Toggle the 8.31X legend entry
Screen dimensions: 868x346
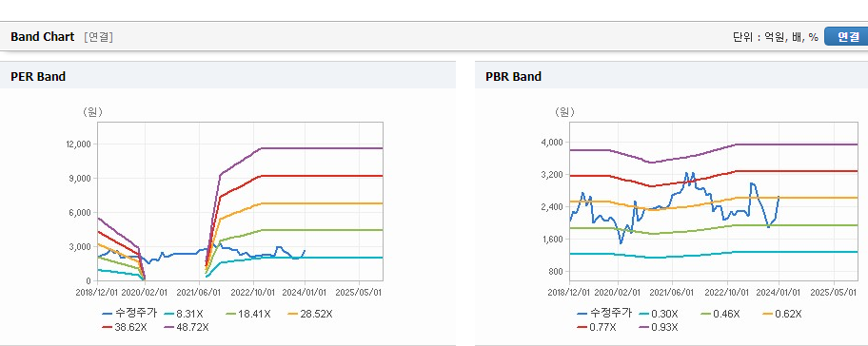[x=183, y=314]
